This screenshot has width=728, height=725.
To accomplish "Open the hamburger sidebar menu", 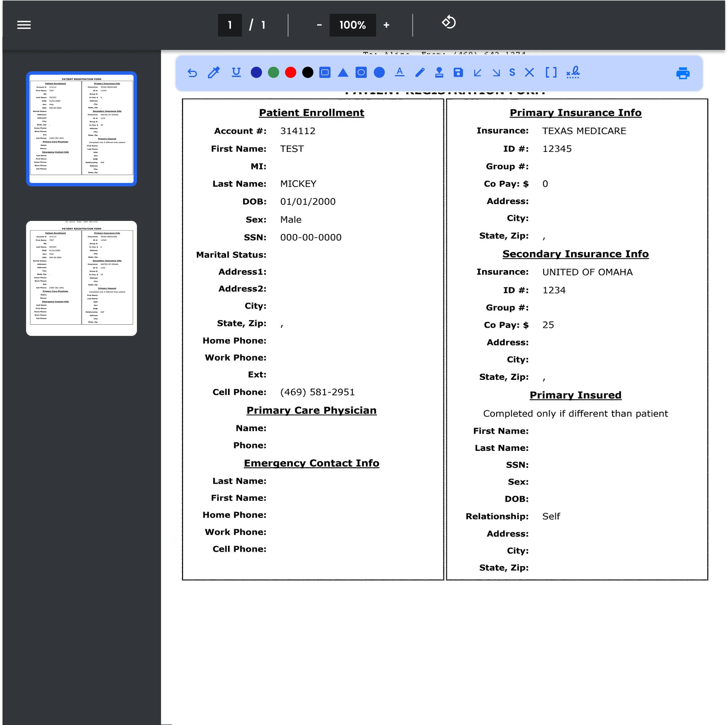I will (x=23, y=25).
